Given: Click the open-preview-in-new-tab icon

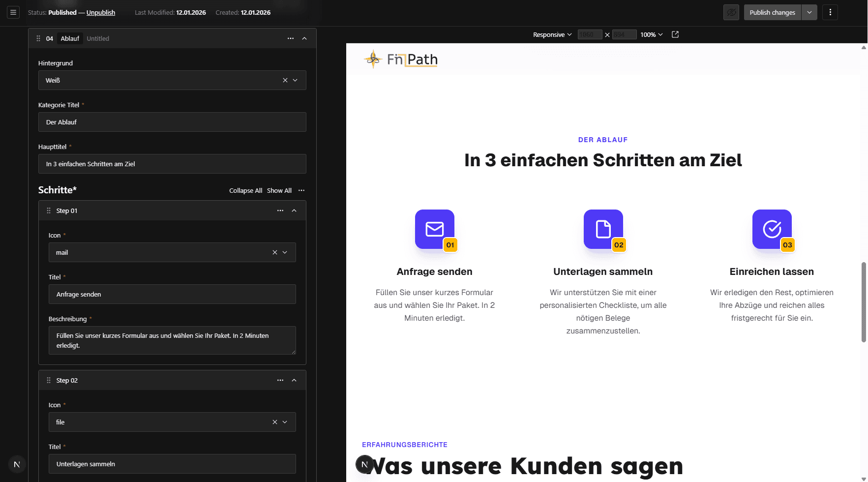Looking at the screenshot, I should click(x=674, y=34).
